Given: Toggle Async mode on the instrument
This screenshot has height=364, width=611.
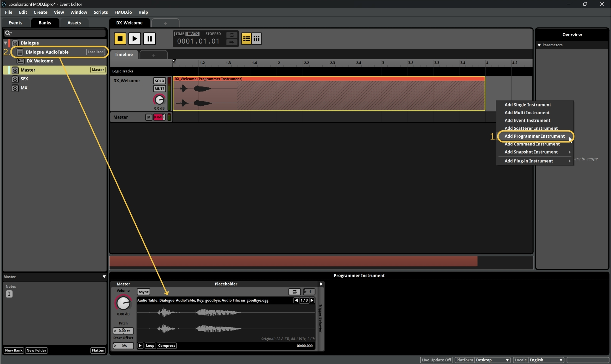Looking at the screenshot, I should [x=144, y=292].
